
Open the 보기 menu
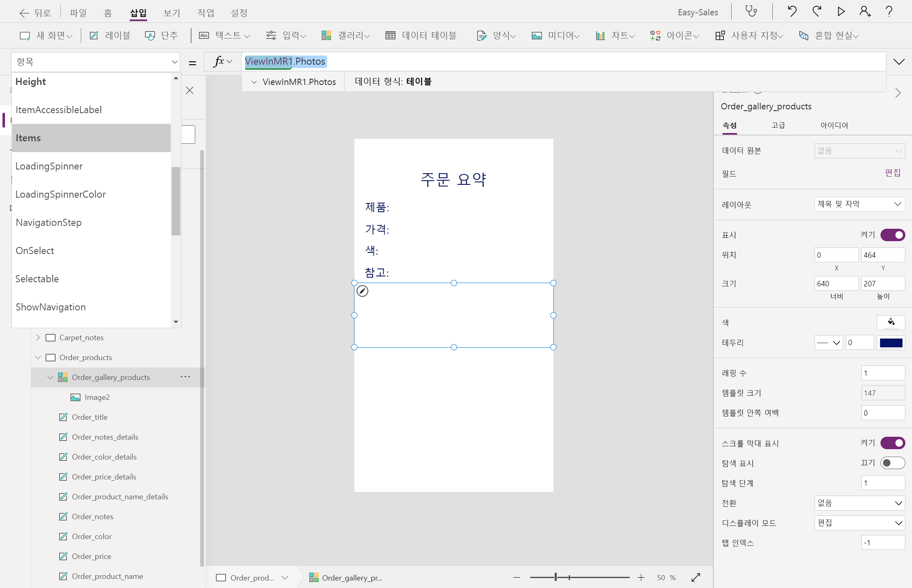(x=172, y=13)
